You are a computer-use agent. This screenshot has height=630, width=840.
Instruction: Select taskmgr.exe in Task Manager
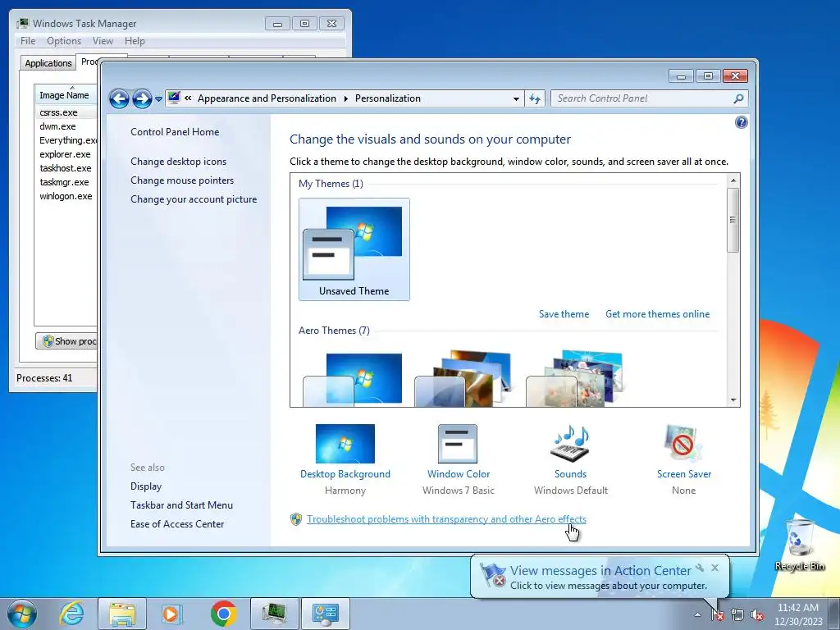66,182
